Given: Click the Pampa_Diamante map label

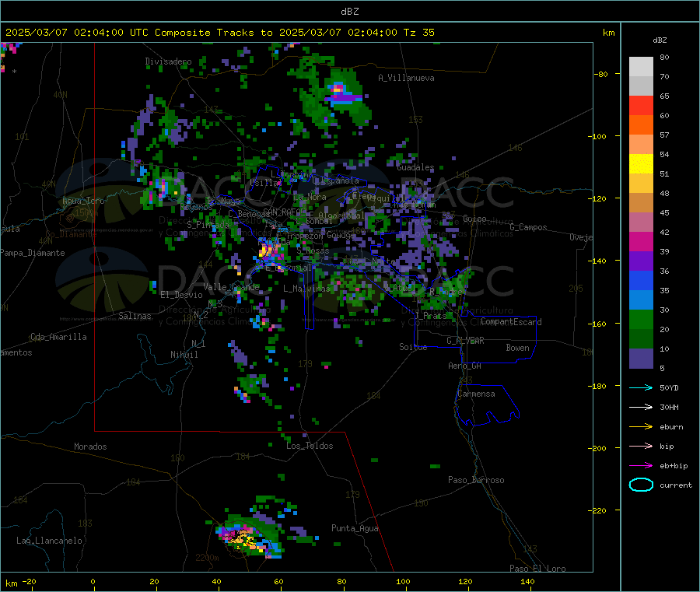Looking at the screenshot, I should 33,253.
